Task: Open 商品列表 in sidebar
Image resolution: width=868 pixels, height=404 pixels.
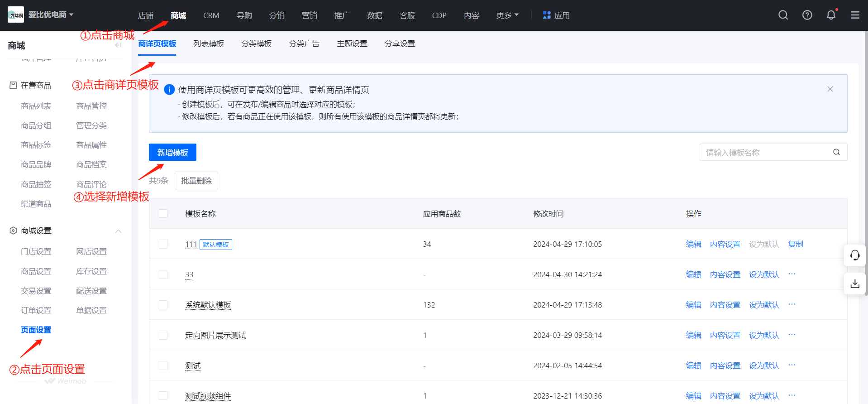Action: point(36,106)
